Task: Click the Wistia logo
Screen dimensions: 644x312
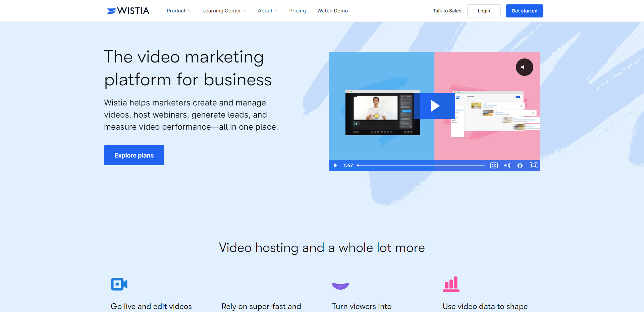Action: coord(128,11)
